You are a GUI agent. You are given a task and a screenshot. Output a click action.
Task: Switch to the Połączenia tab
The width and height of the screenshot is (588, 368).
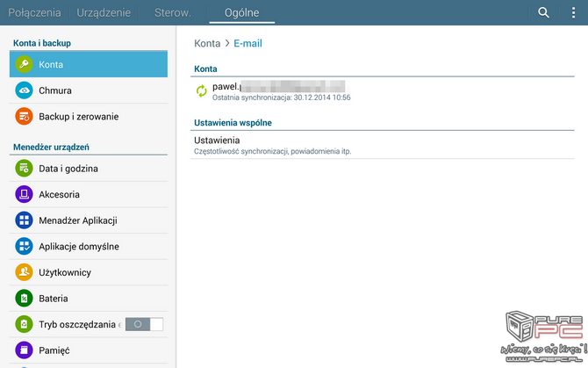[x=33, y=12]
